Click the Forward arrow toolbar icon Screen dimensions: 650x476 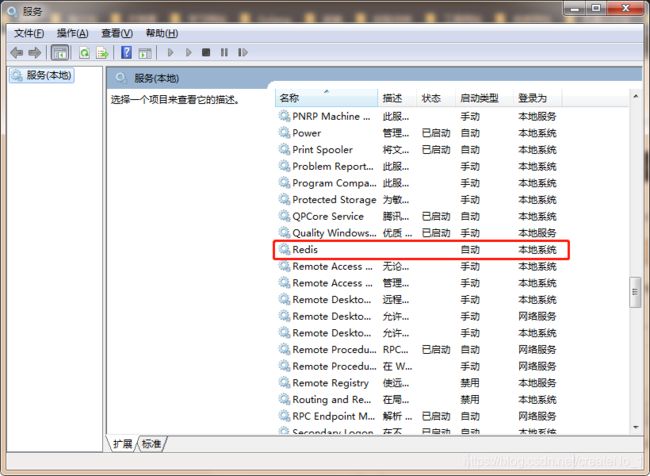click(x=34, y=53)
